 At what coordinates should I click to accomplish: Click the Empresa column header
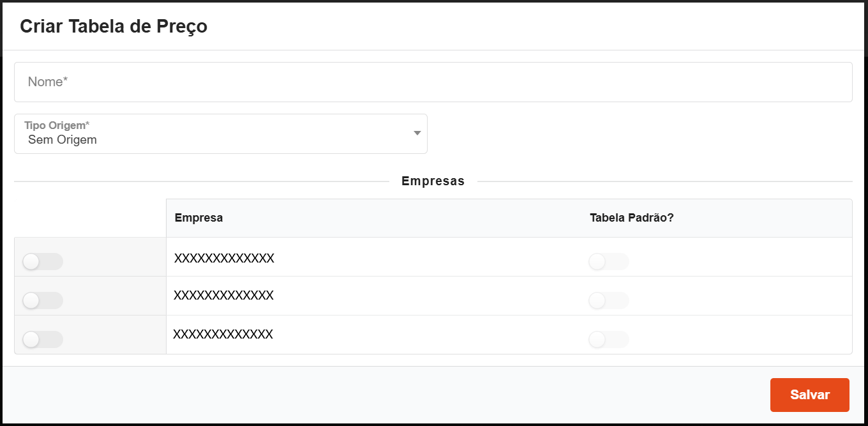(x=198, y=218)
